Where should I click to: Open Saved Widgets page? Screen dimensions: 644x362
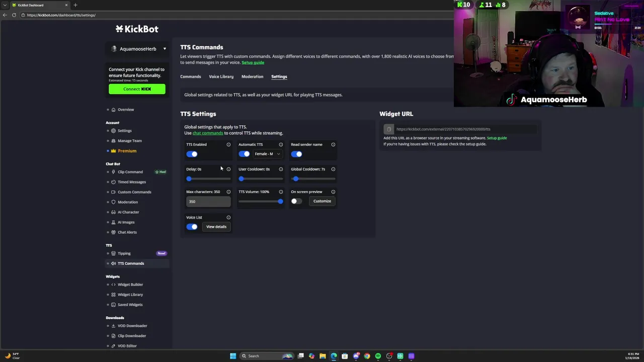coord(130,305)
